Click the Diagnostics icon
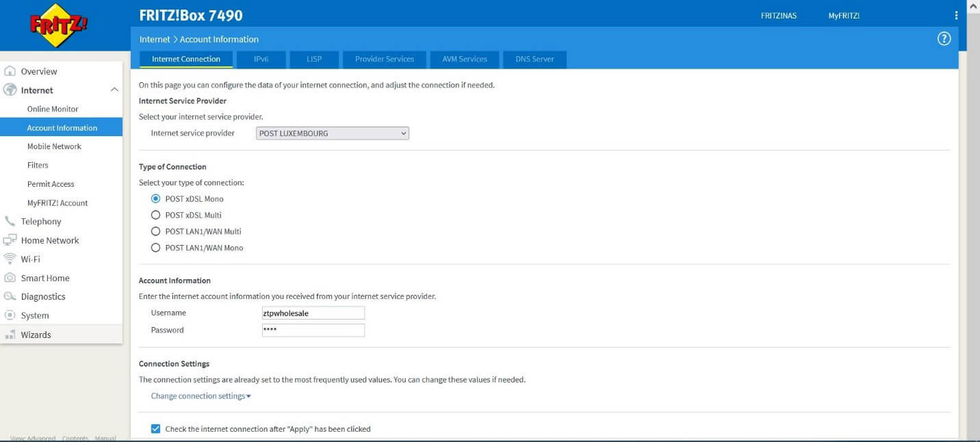Viewport: 980px width, 442px height. [10, 297]
